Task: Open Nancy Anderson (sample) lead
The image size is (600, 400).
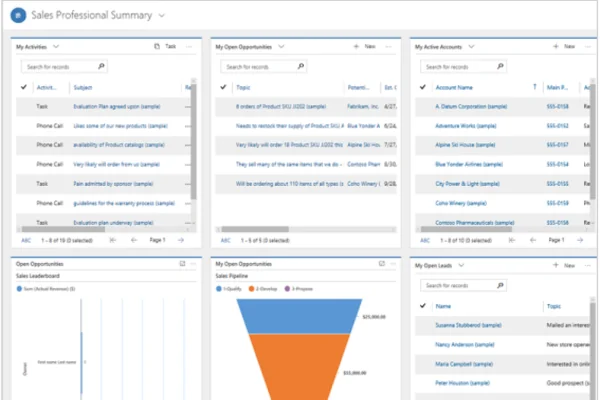Action: [x=465, y=345]
